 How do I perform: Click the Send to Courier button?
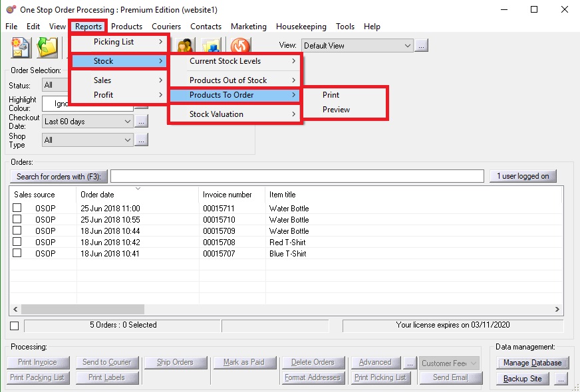click(x=107, y=363)
